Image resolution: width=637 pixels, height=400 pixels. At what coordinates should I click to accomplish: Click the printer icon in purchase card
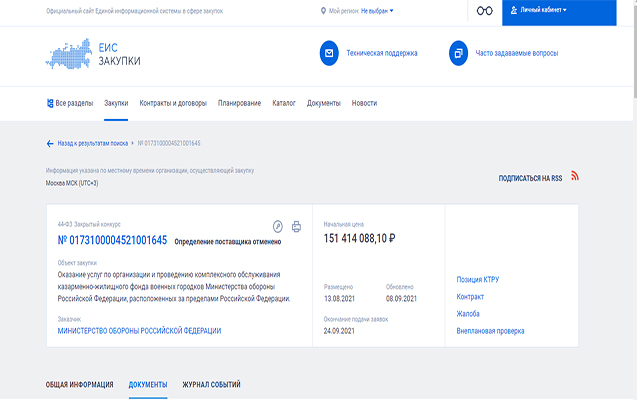coord(296,227)
